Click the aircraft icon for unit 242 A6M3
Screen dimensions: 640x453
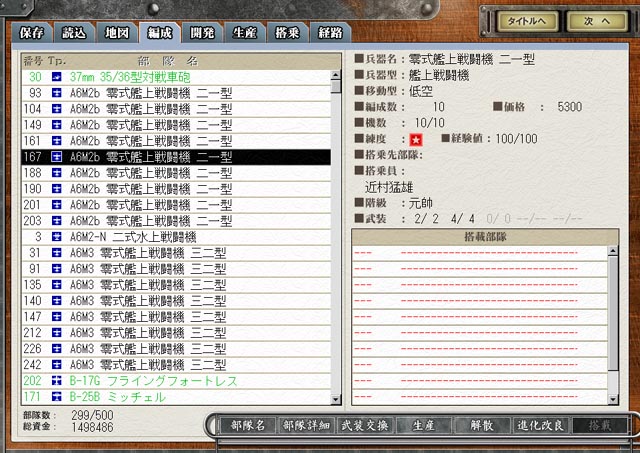tap(57, 365)
